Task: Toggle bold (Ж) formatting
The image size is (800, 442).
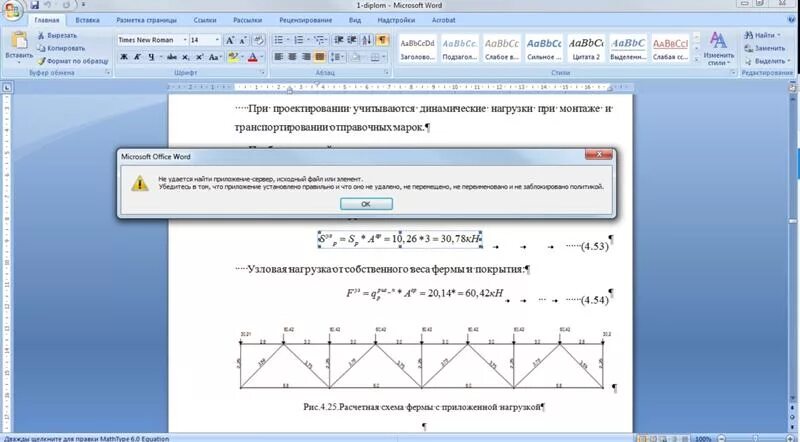Action: click(124, 57)
